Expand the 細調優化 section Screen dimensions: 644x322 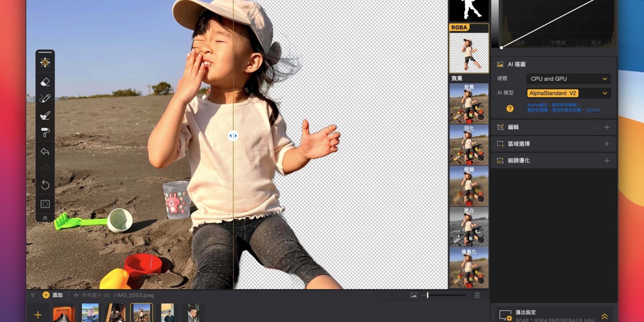tap(607, 161)
